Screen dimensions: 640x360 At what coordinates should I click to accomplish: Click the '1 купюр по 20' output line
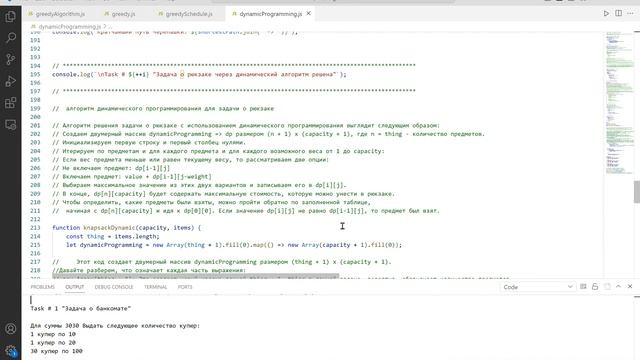[x=53, y=343]
